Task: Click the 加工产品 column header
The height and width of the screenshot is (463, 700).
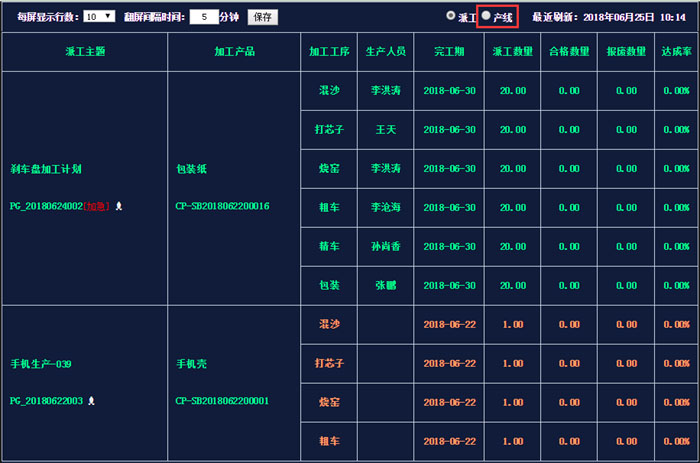Action: pyautogui.click(x=234, y=51)
